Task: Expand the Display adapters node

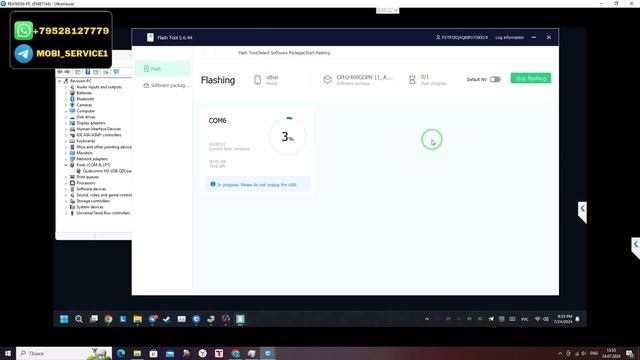Action: 65,123
